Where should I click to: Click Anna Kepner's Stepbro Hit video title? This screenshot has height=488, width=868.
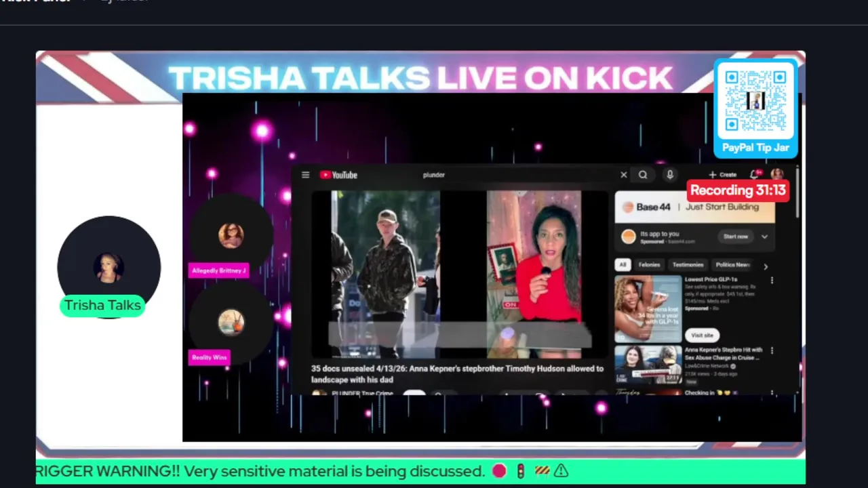pos(723,354)
